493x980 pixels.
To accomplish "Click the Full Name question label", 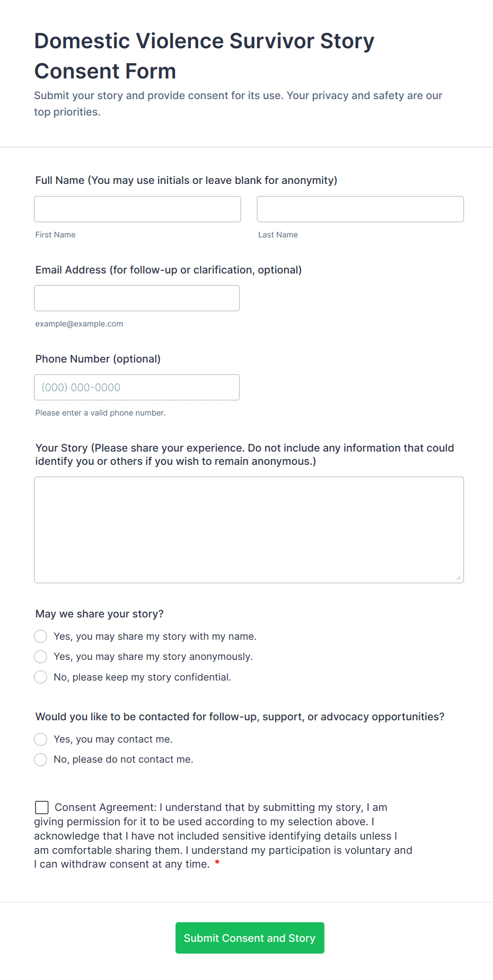I will click(x=186, y=180).
